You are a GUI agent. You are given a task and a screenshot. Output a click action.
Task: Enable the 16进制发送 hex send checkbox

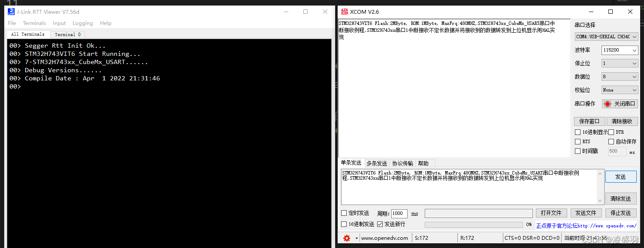coord(344,224)
